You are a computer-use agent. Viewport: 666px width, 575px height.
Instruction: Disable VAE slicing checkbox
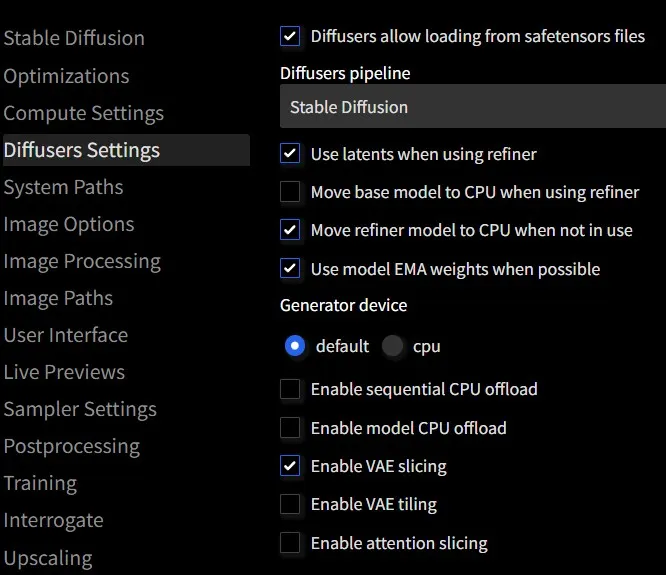[x=290, y=466]
